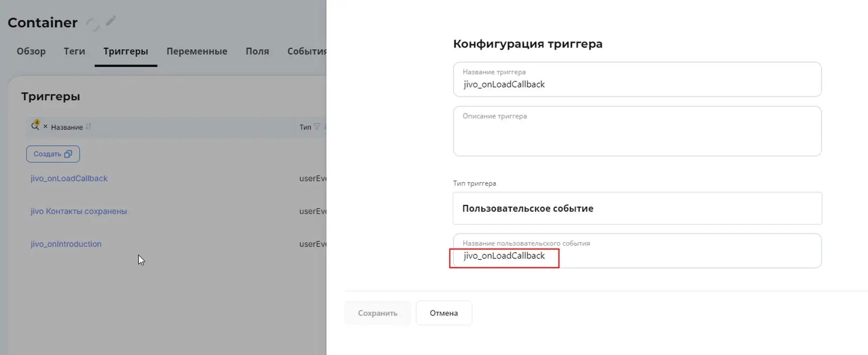Open the События tab
Screen dimensions: 868x355
pos(307,51)
